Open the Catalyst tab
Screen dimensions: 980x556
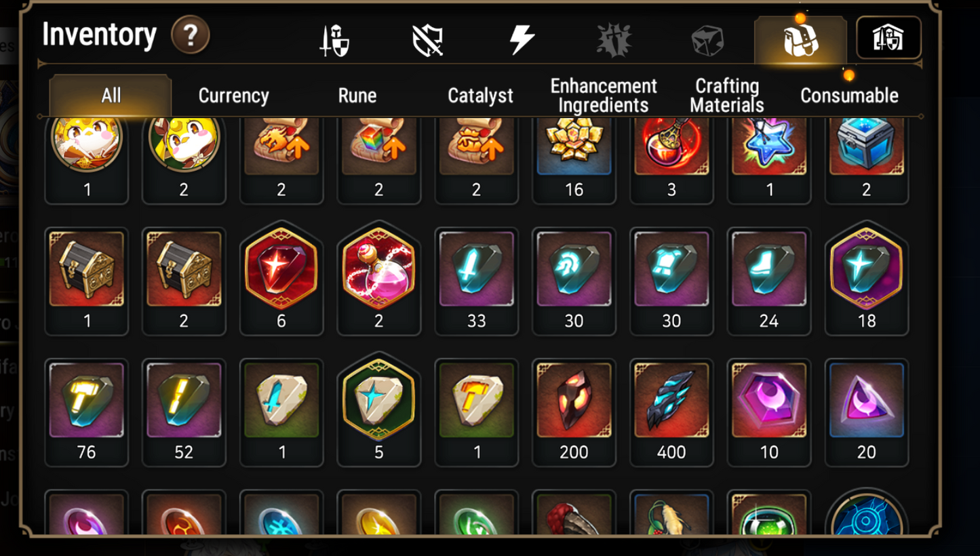tap(480, 96)
